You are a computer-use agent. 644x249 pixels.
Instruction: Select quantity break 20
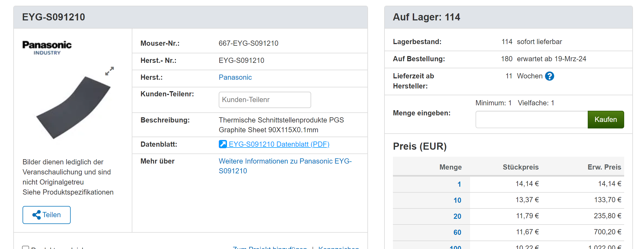click(x=457, y=216)
